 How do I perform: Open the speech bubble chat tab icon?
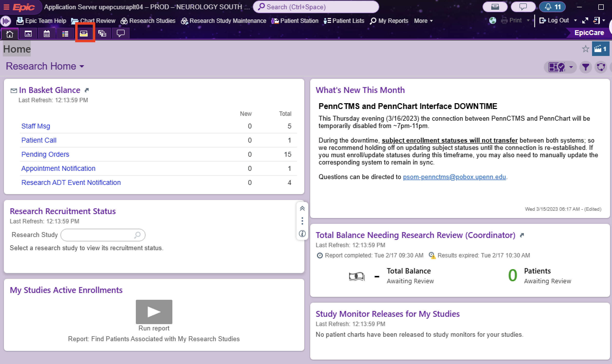pos(121,33)
